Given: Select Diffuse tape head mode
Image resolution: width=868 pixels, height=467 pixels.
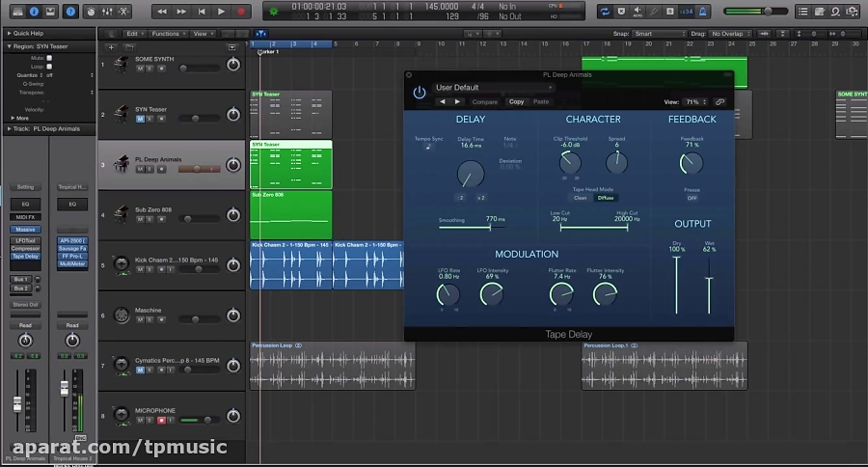Looking at the screenshot, I should click(606, 198).
